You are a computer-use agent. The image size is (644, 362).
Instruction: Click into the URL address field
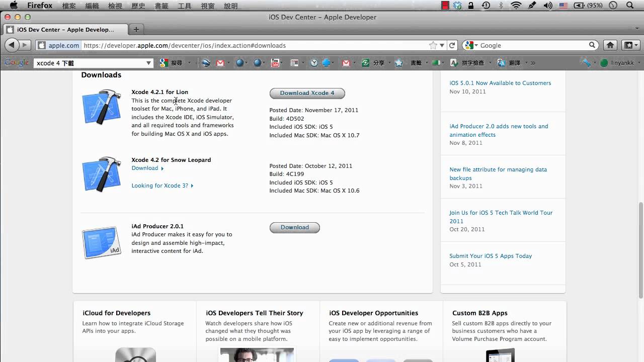coord(254,45)
